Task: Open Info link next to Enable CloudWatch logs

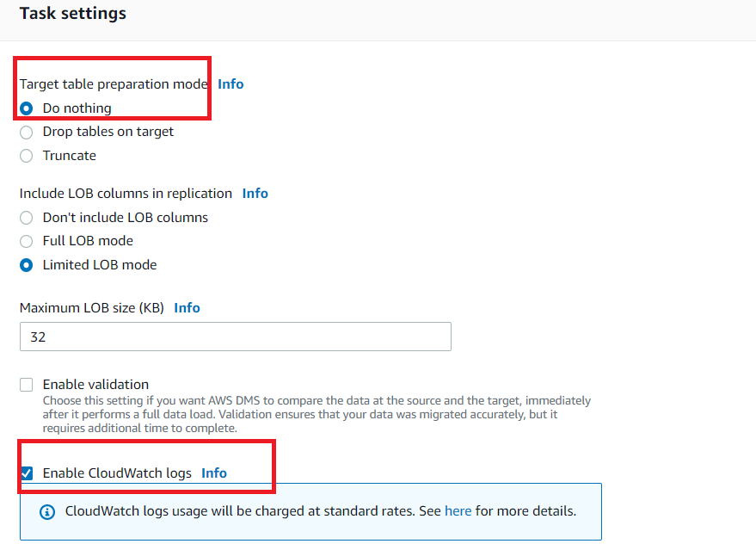Action: 214,473
